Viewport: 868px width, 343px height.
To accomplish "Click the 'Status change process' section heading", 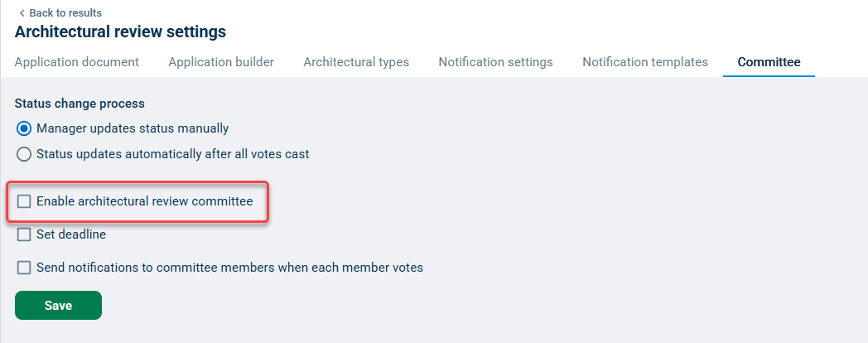I will (80, 104).
